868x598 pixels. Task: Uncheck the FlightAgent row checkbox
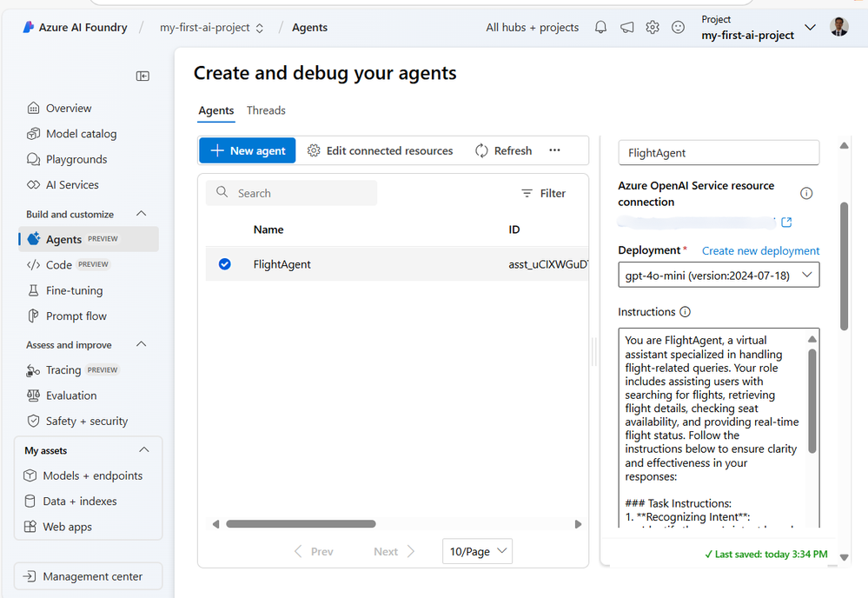click(x=225, y=264)
